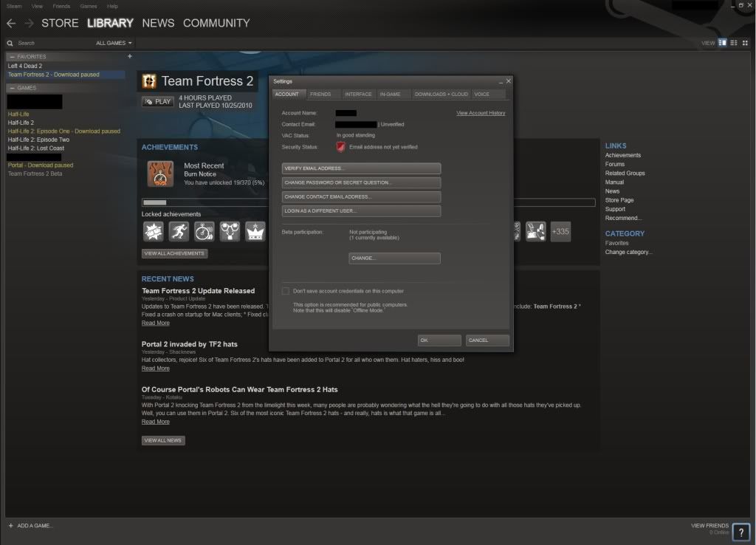756x545 pixels.
Task: Click Login as a Different User
Action: [x=361, y=210]
